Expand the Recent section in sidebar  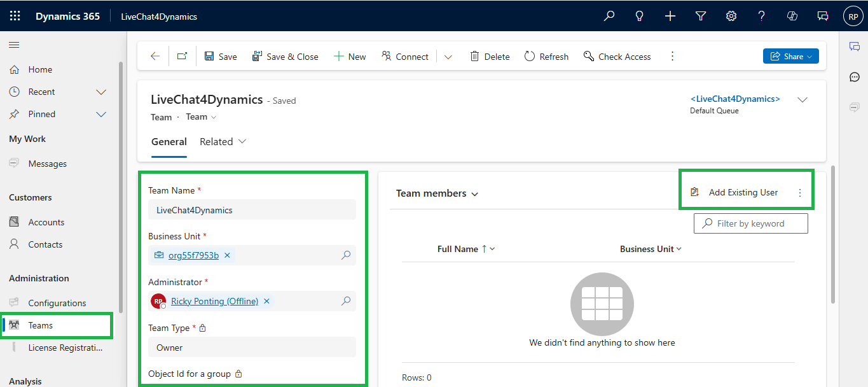click(x=100, y=92)
